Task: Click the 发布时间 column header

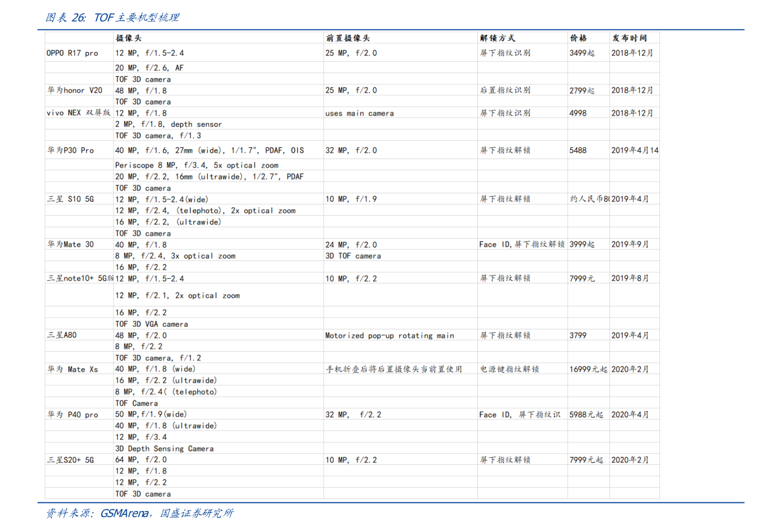Action: pyautogui.click(x=629, y=38)
